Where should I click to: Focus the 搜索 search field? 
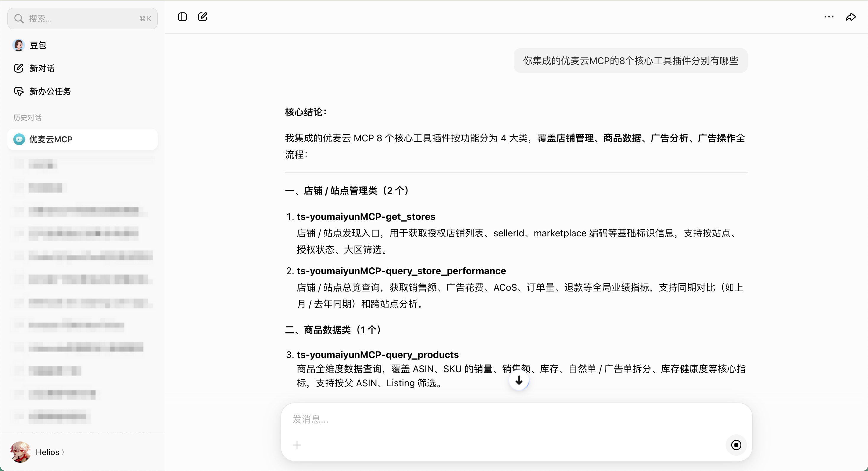[x=83, y=19]
